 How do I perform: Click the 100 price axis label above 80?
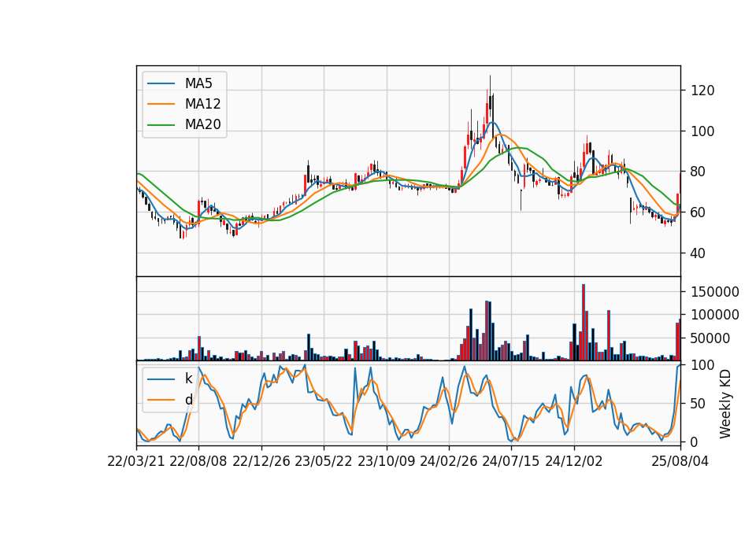(702, 131)
